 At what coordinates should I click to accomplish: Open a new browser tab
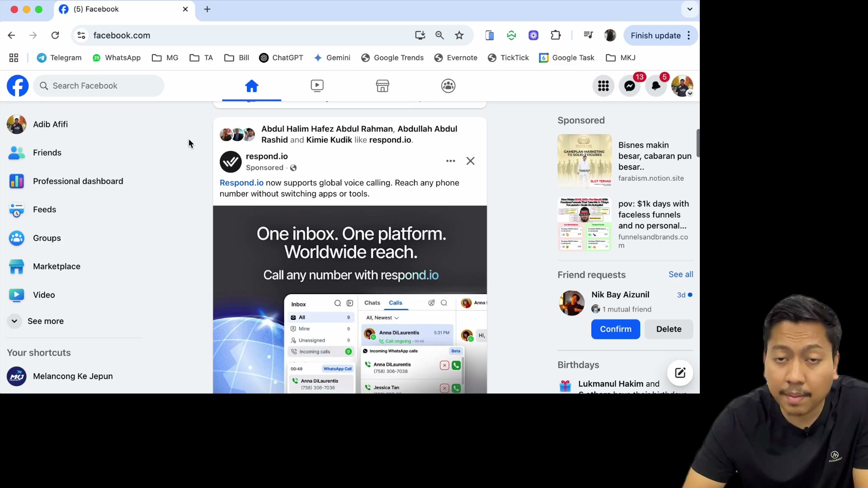[207, 9]
